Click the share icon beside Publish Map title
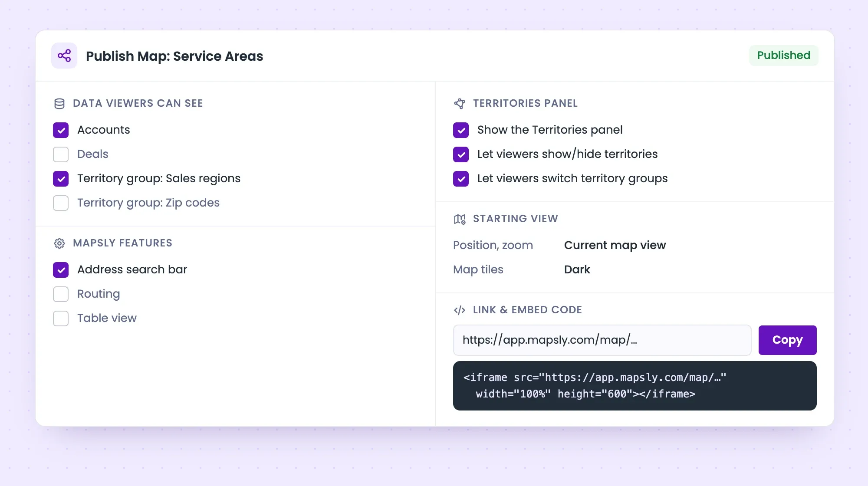 pyautogui.click(x=64, y=56)
